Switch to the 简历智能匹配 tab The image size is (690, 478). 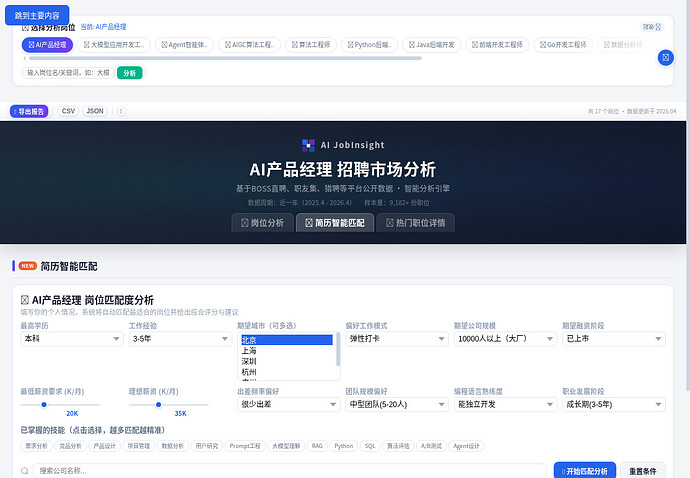335,223
